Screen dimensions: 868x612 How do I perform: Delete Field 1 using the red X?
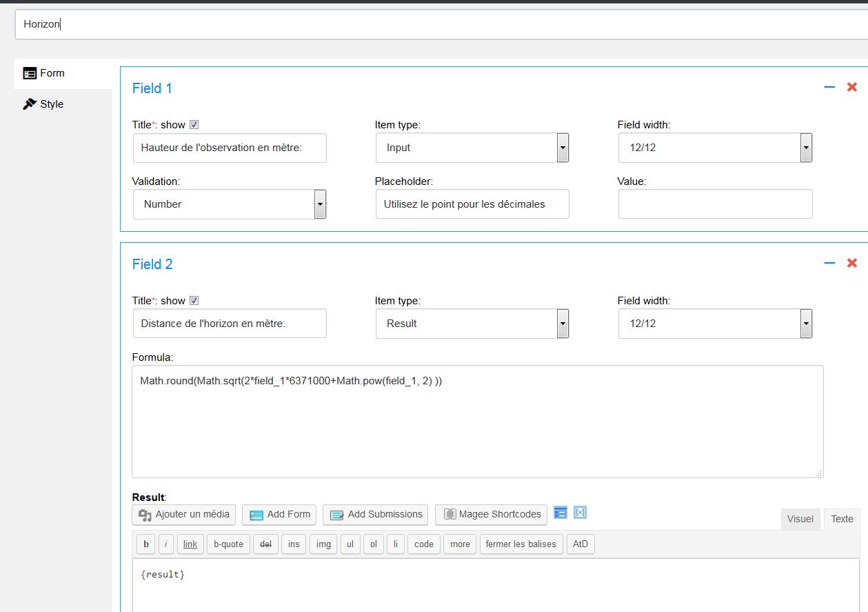(852, 88)
